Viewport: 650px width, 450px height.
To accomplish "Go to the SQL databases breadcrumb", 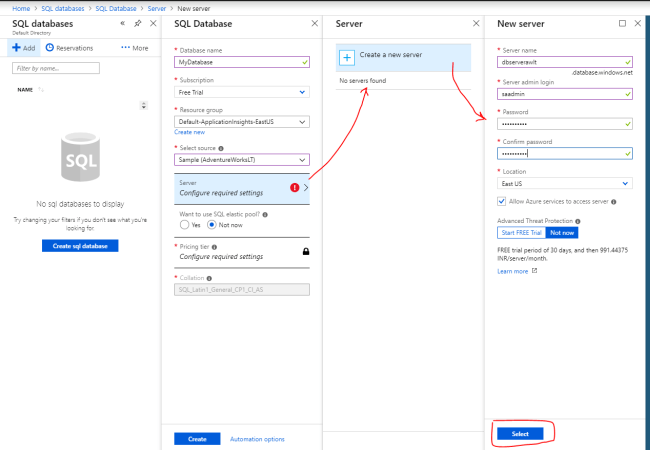I will point(63,8).
